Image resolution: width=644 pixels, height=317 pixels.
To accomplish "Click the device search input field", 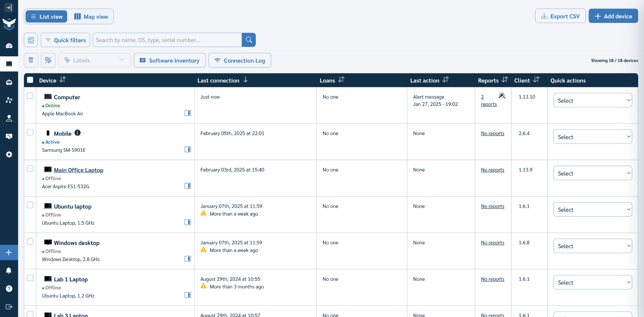I will [167, 40].
